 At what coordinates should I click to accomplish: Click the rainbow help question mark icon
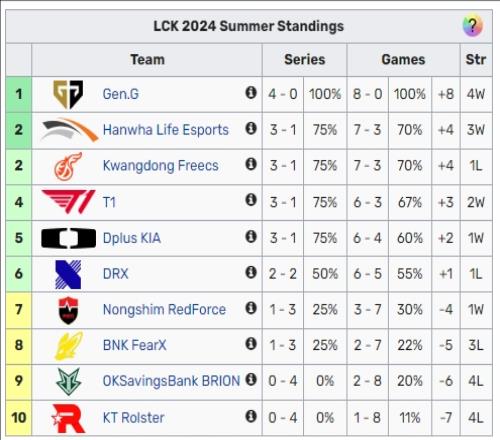click(x=472, y=25)
